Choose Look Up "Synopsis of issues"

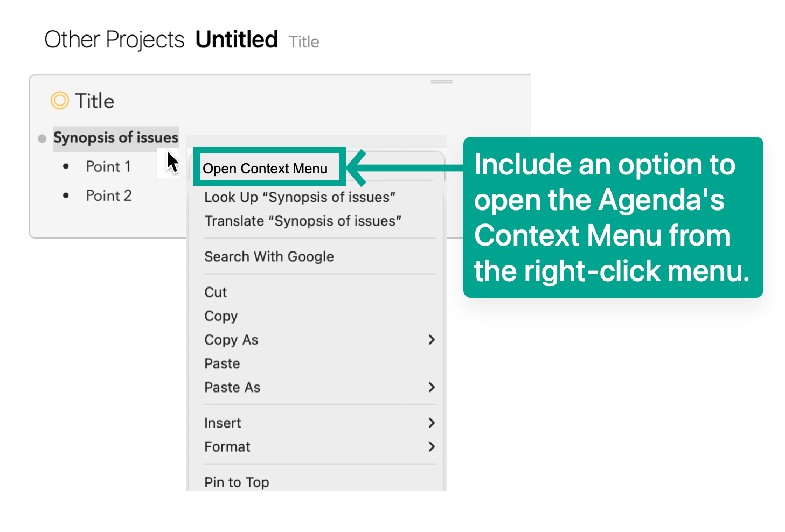300,197
